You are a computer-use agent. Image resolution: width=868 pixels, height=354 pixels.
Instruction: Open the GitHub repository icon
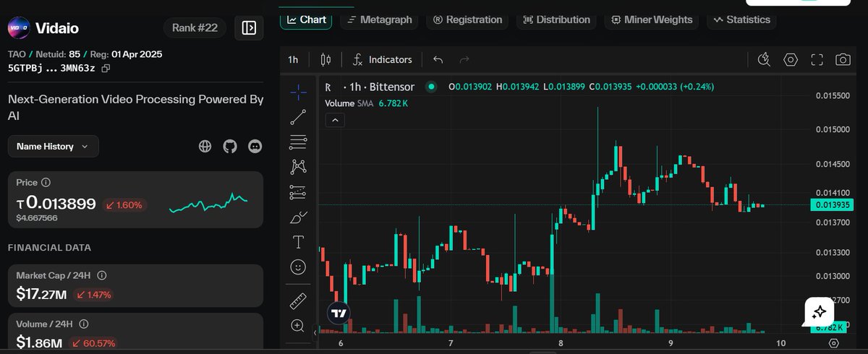230,147
